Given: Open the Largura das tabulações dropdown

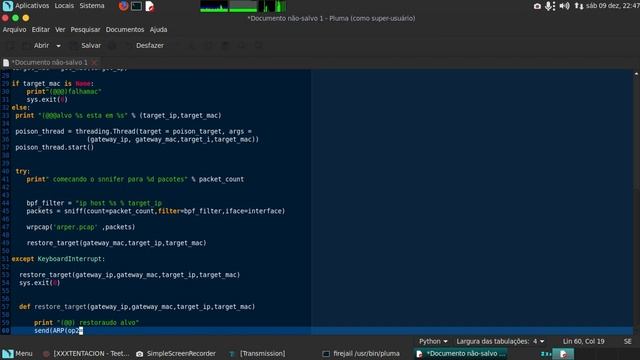Looking at the screenshot, I should (500, 341).
